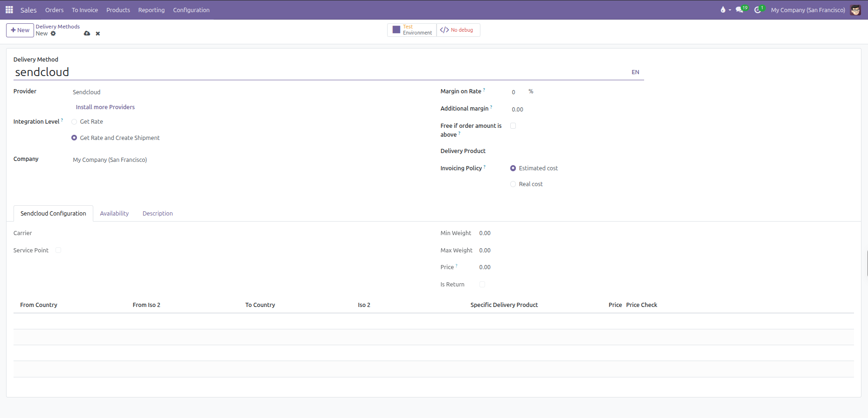Screen dimensions: 868x418
Task: Open the apps grid menu icon
Action: (9, 10)
